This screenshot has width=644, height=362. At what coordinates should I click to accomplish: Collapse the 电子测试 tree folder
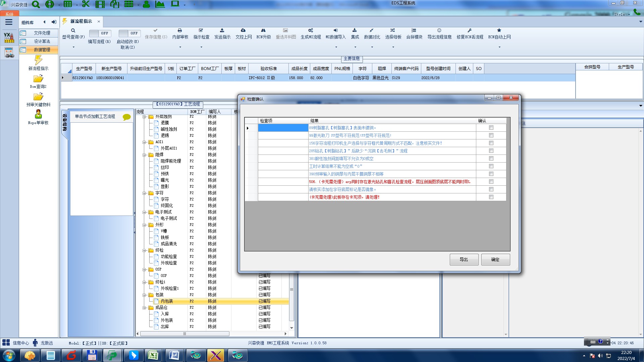144,212
